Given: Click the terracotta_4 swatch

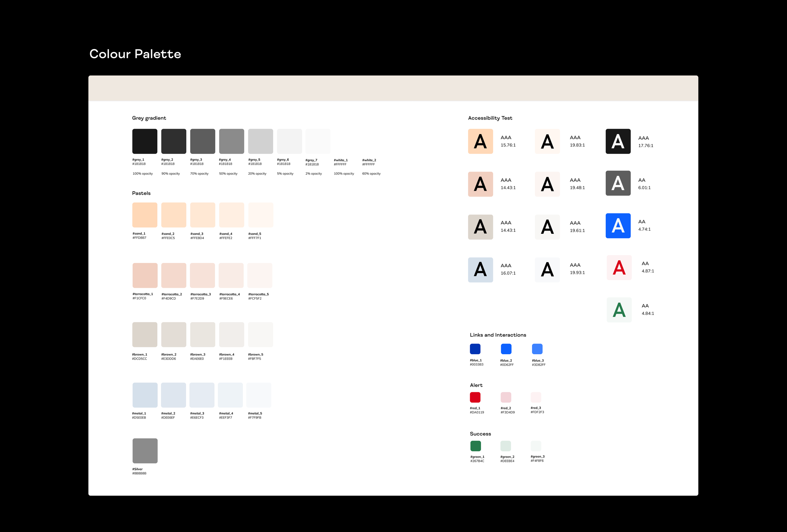Looking at the screenshot, I should [x=231, y=276].
